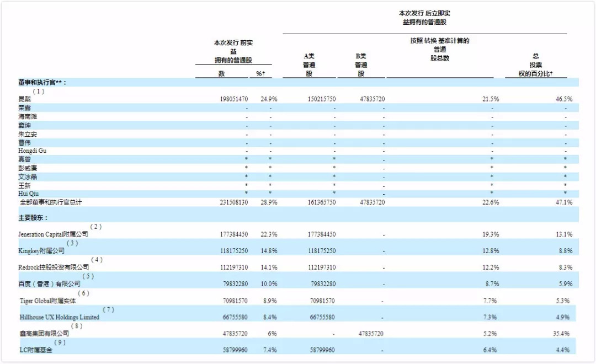
Task: Select the value 198051470
Action: click(x=234, y=99)
